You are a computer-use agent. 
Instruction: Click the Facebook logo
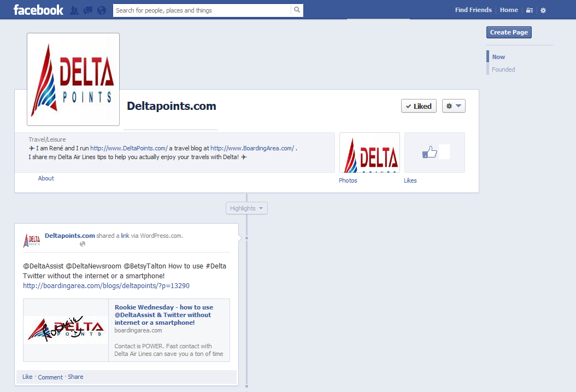tap(38, 10)
